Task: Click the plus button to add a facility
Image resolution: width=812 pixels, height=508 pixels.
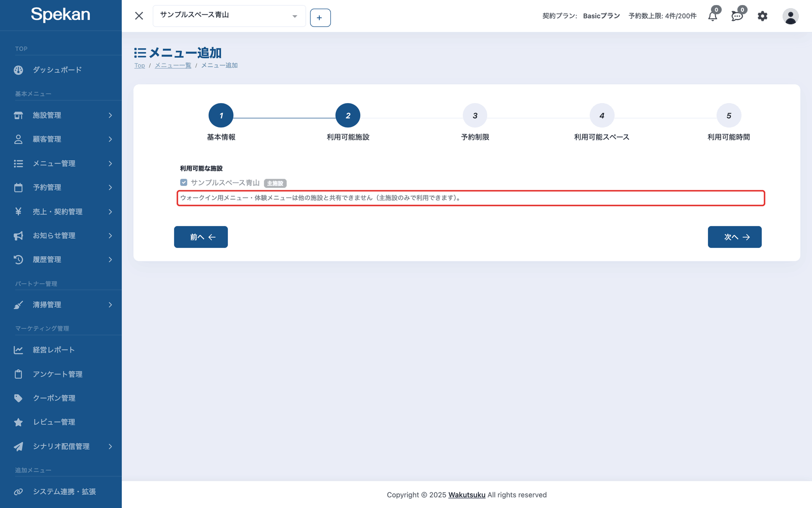Action: [320, 18]
